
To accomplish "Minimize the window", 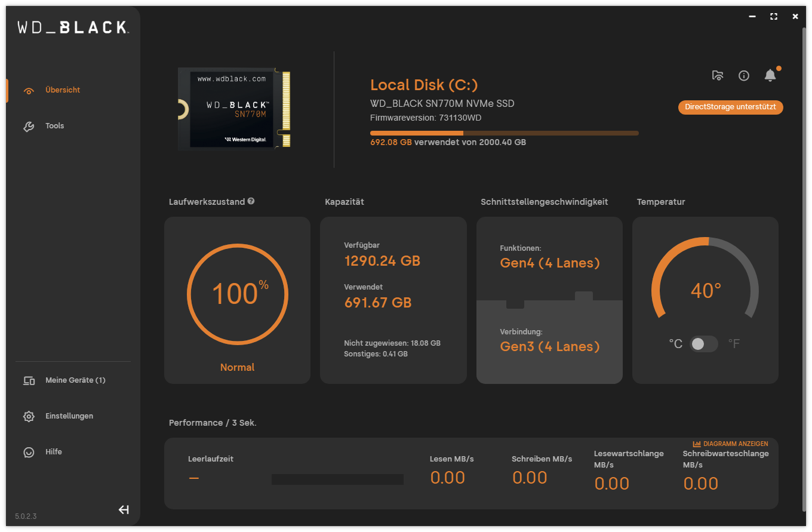I will click(752, 17).
